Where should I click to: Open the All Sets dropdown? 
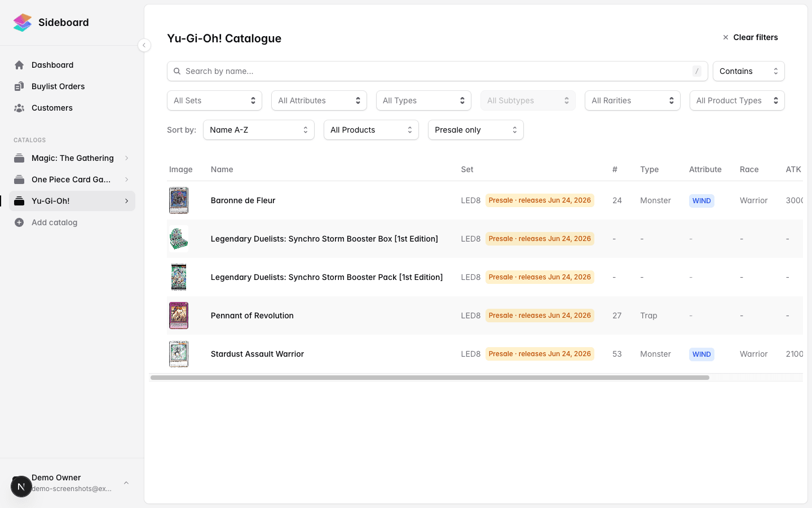coord(214,100)
